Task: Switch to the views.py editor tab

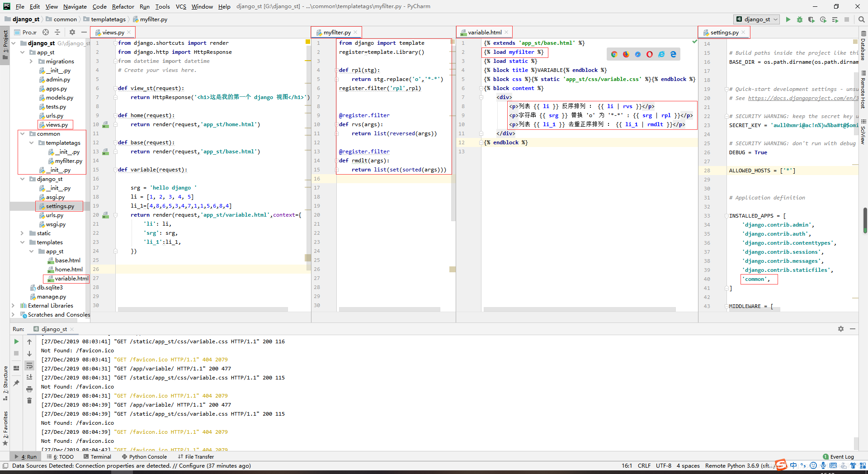Action: point(113,33)
